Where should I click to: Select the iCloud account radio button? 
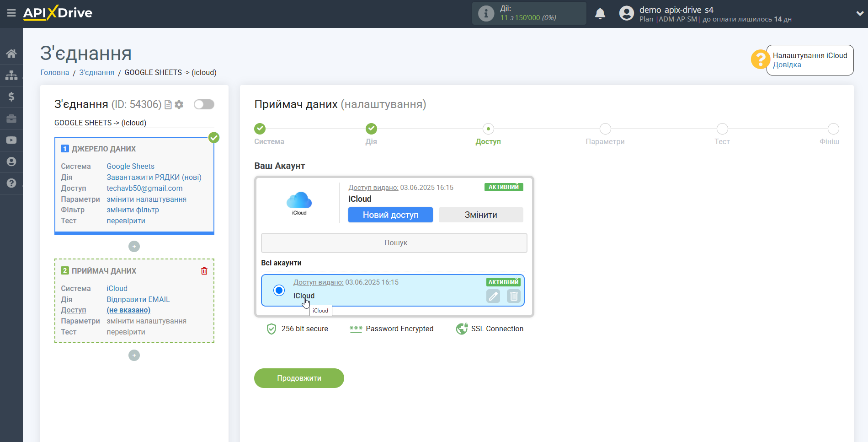pos(279,290)
